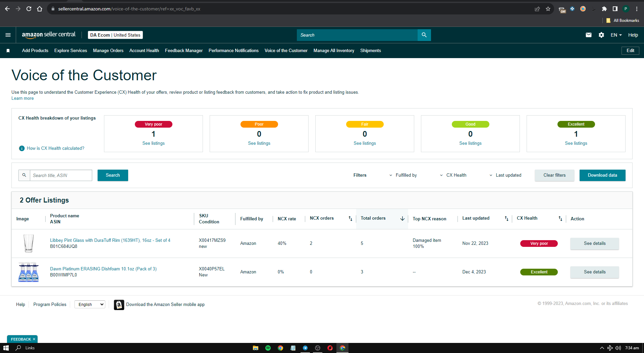Open the EN language dropdown in header
This screenshot has width=644, height=353.
point(616,35)
